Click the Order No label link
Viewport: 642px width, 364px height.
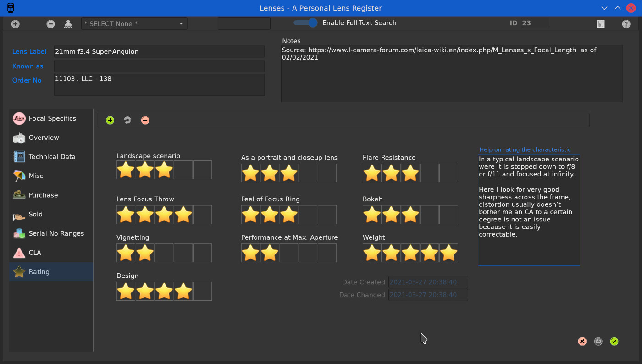pos(27,80)
